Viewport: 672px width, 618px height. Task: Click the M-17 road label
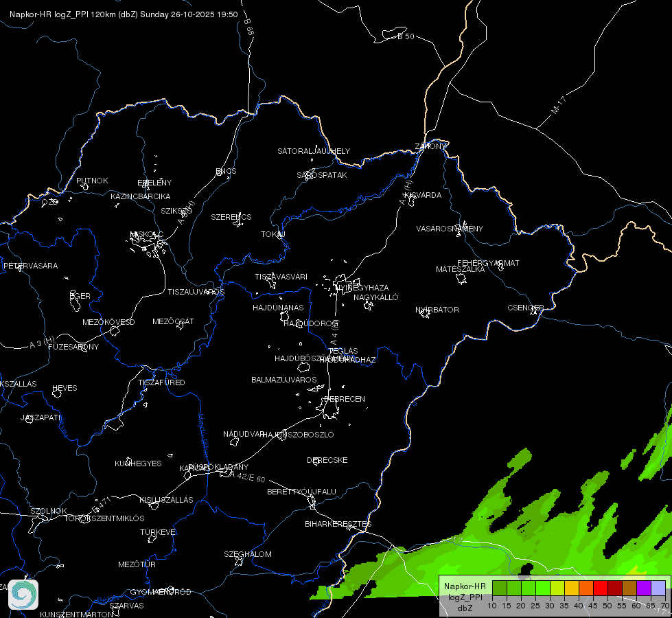559,104
